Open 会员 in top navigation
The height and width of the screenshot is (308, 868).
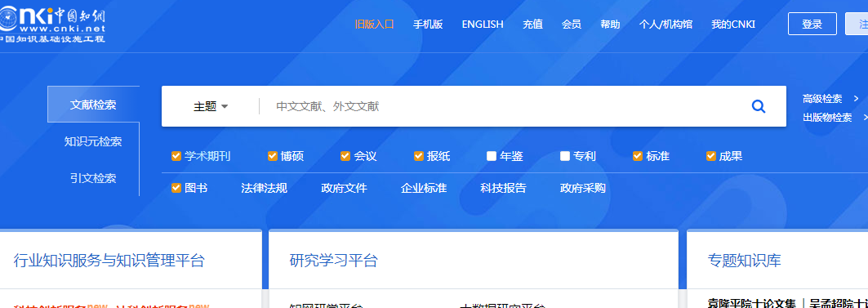pos(572,25)
